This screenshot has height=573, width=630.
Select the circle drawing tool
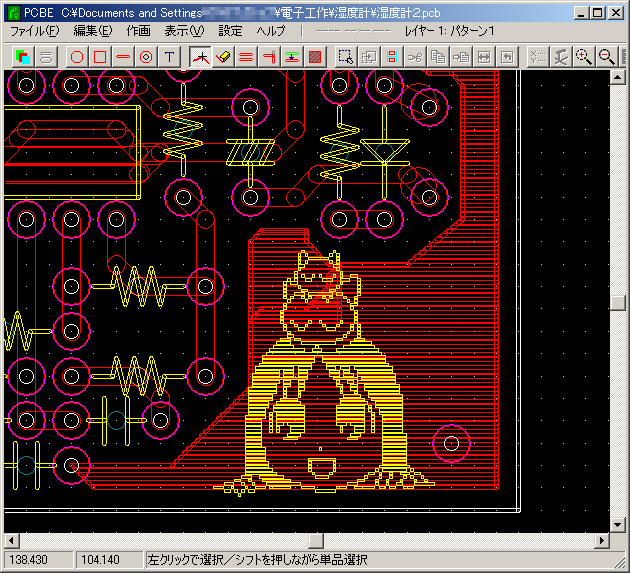76,57
